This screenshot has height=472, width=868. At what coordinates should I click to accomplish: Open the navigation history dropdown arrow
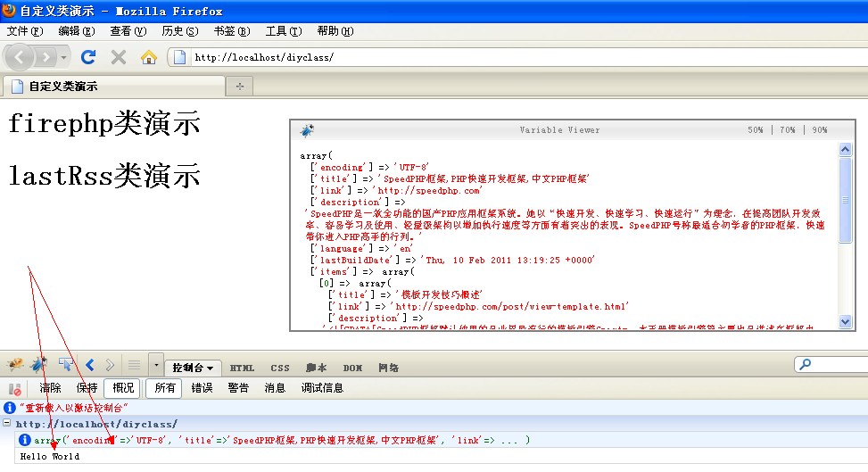pos(63,57)
